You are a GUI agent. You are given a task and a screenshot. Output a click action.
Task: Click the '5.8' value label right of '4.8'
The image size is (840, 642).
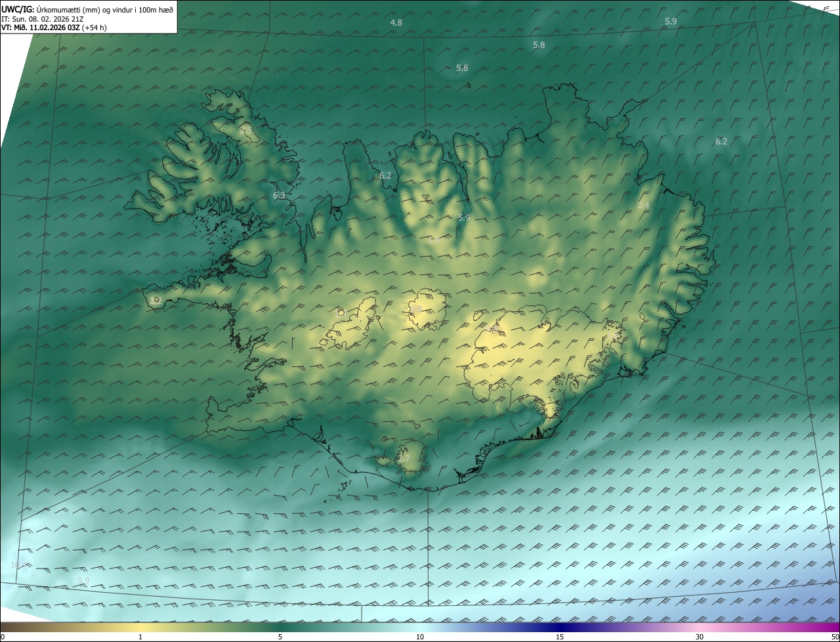coord(539,45)
